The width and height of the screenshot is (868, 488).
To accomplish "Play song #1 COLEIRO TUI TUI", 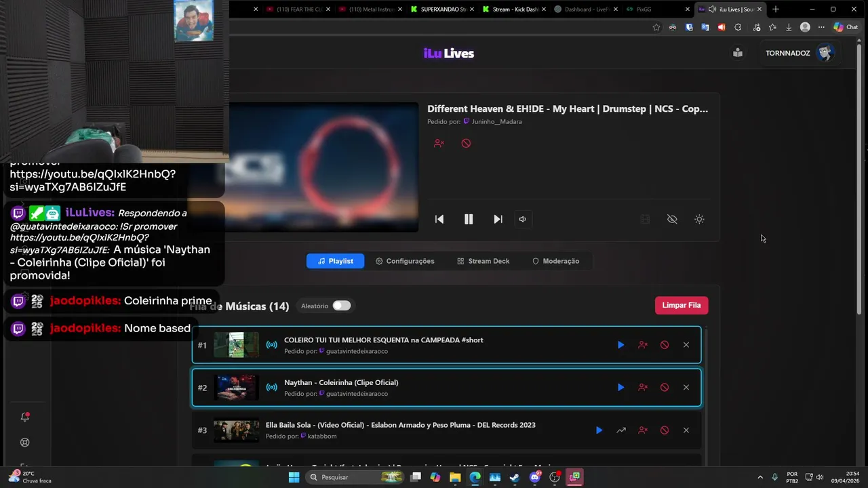I will [620, 345].
